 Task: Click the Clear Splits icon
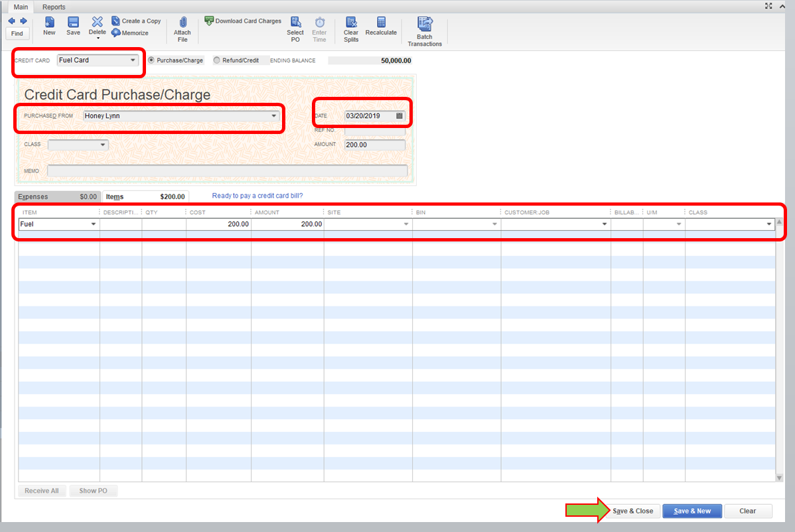click(351, 23)
